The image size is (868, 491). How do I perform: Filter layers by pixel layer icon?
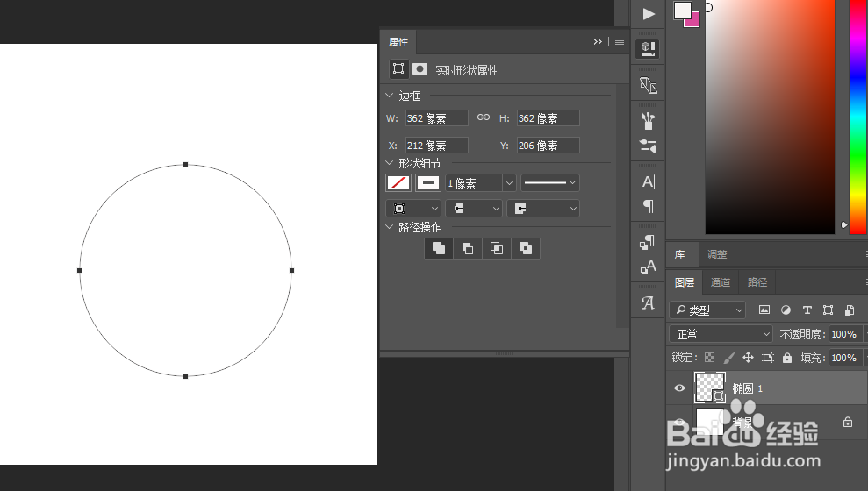tap(764, 310)
